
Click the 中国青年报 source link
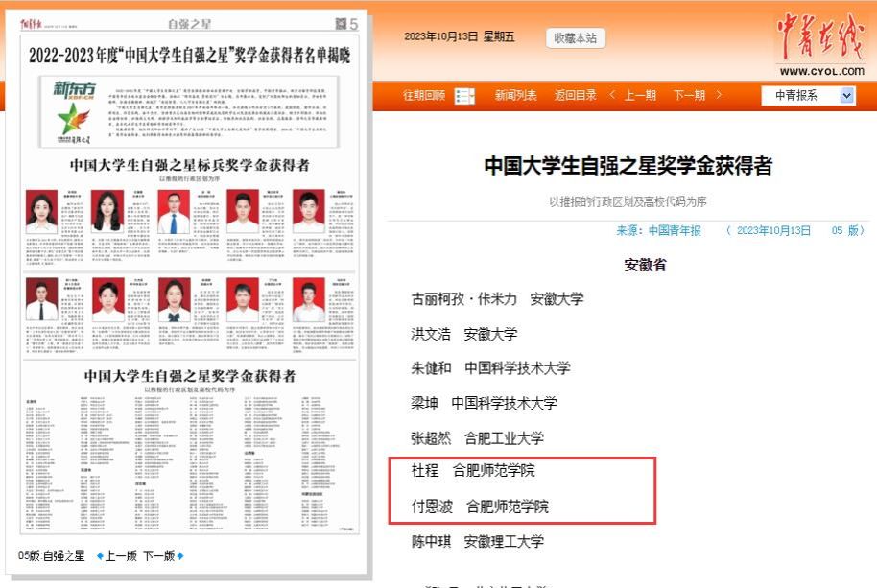pos(675,230)
